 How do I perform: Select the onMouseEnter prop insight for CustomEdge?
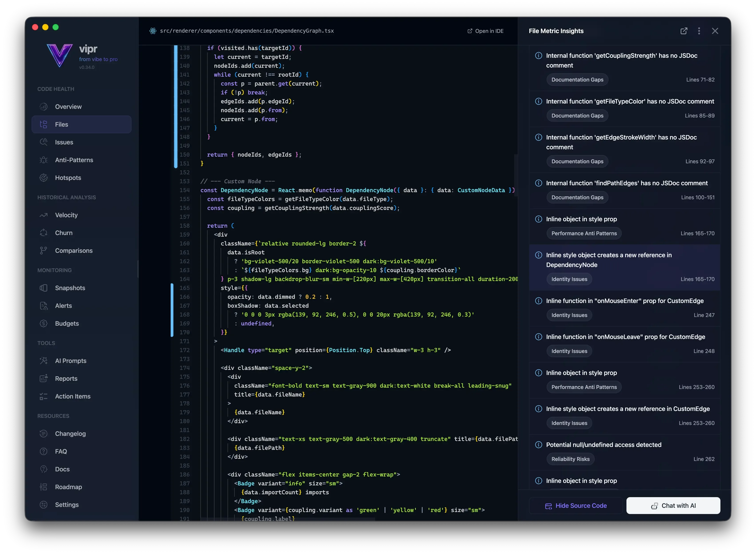tap(624, 309)
